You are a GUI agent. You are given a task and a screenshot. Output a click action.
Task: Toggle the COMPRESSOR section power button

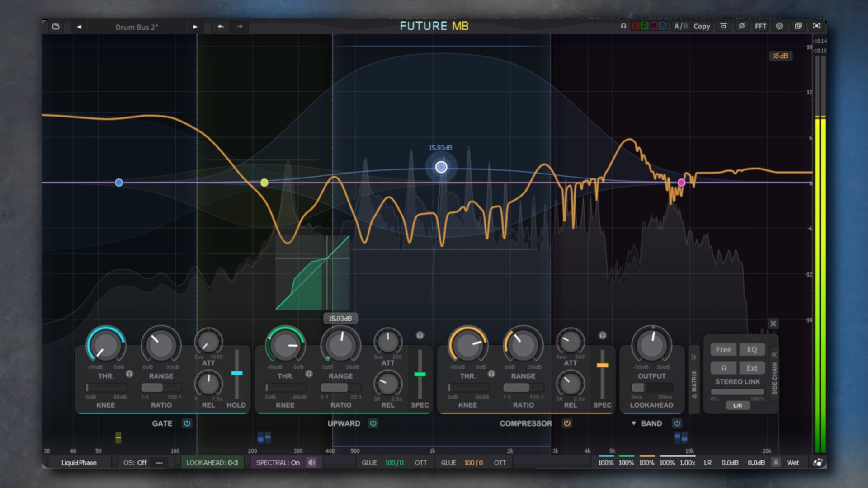click(x=567, y=423)
